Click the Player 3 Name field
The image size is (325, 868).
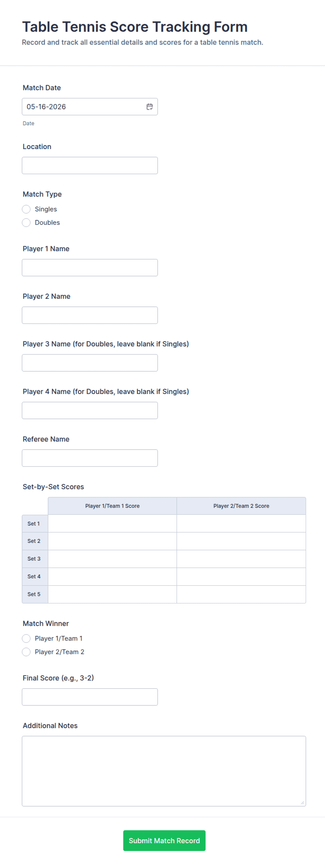pyautogui.click(x=90, y=363)
